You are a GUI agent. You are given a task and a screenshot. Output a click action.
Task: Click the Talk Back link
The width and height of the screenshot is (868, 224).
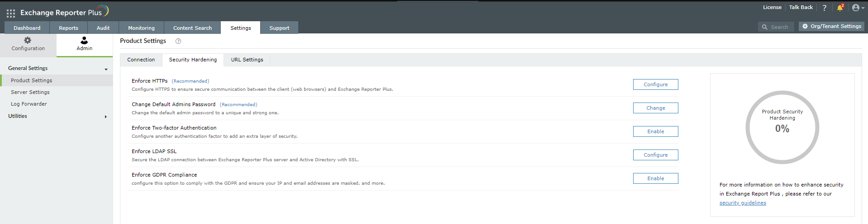click(x=801, y=7)
